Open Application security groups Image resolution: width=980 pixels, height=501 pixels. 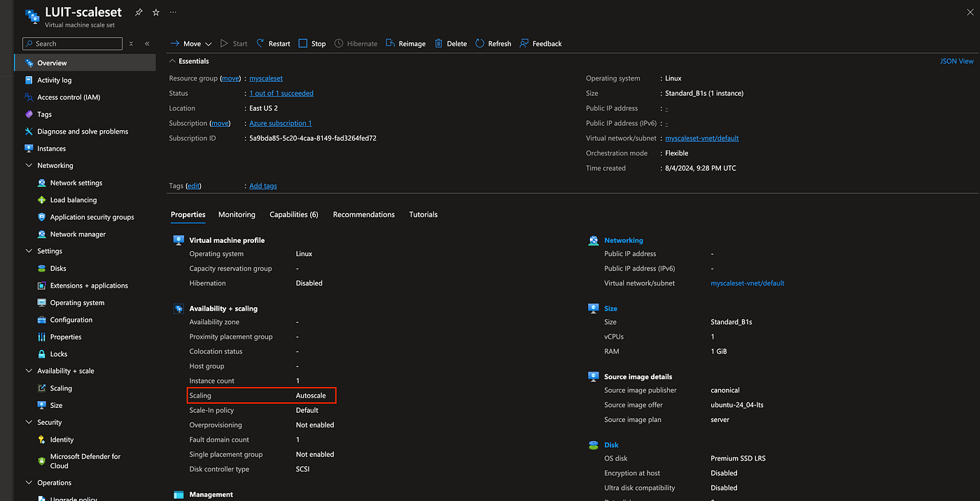pyautogui.click(x=92, y=217)
